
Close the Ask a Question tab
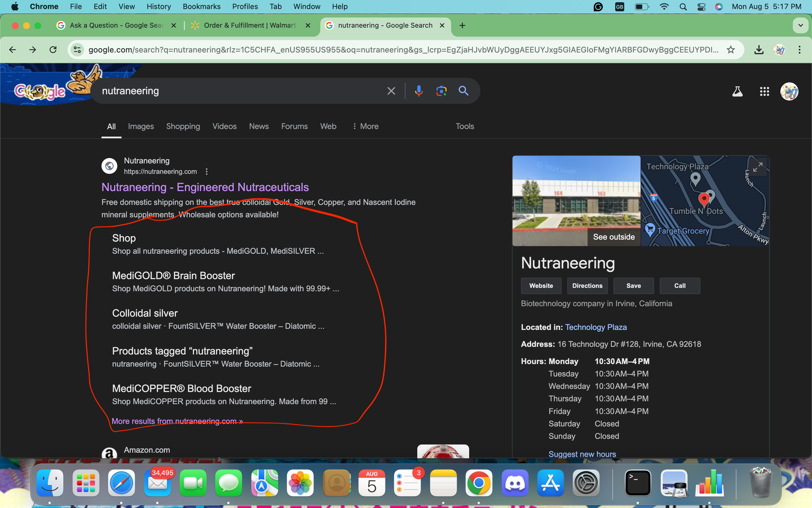[x=173, y=25]
